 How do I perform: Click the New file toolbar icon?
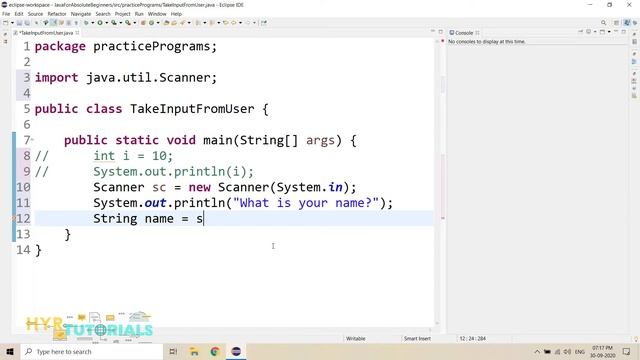[x=5, y=23]
